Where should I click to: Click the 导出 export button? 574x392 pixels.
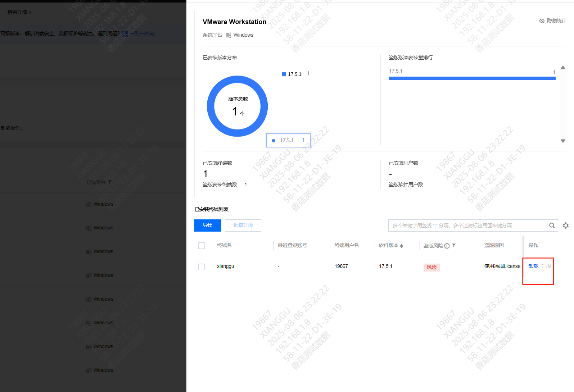(x=208, y=225)
